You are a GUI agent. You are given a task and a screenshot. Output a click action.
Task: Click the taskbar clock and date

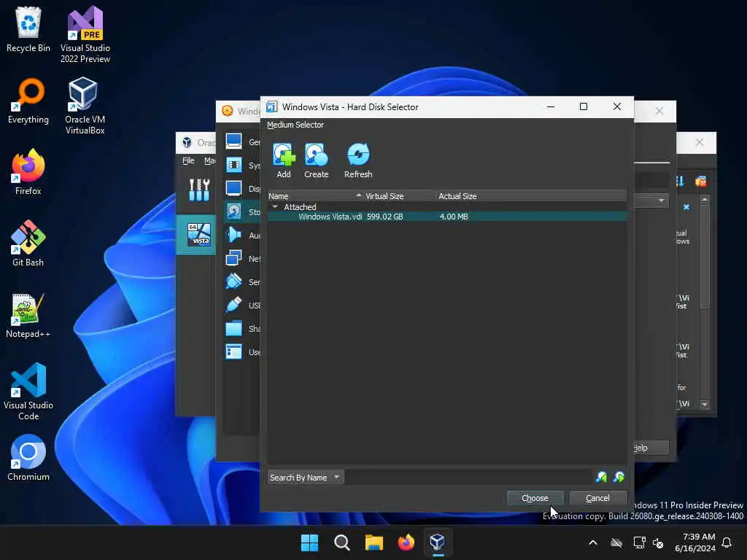(695, 542)
